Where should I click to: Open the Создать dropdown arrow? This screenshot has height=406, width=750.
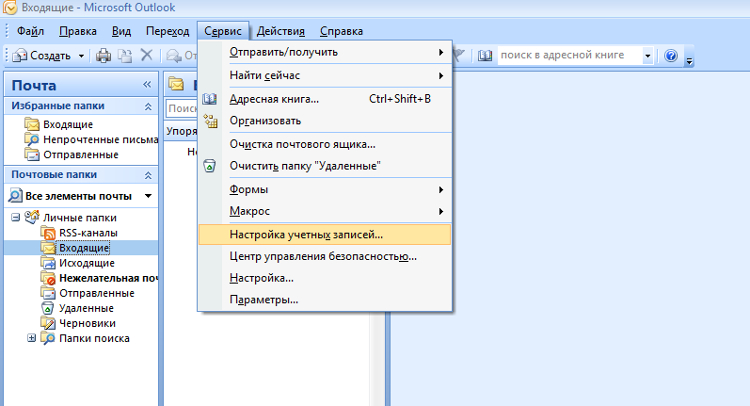click(x=81, y=56)
